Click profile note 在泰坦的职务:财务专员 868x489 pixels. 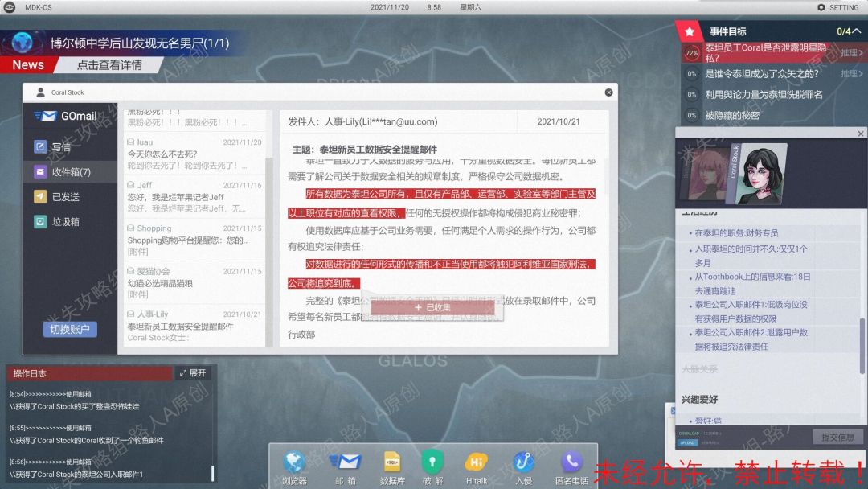coord(736,233)
